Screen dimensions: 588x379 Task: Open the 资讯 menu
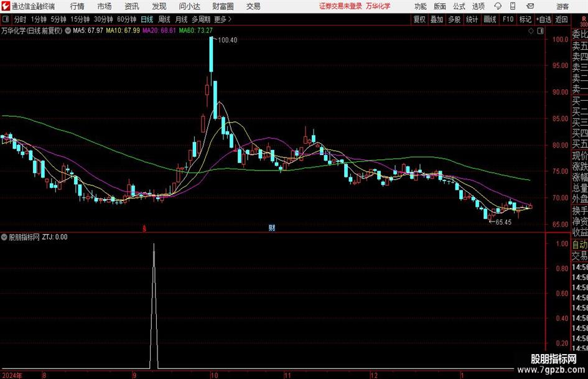(x=132, y=6)
